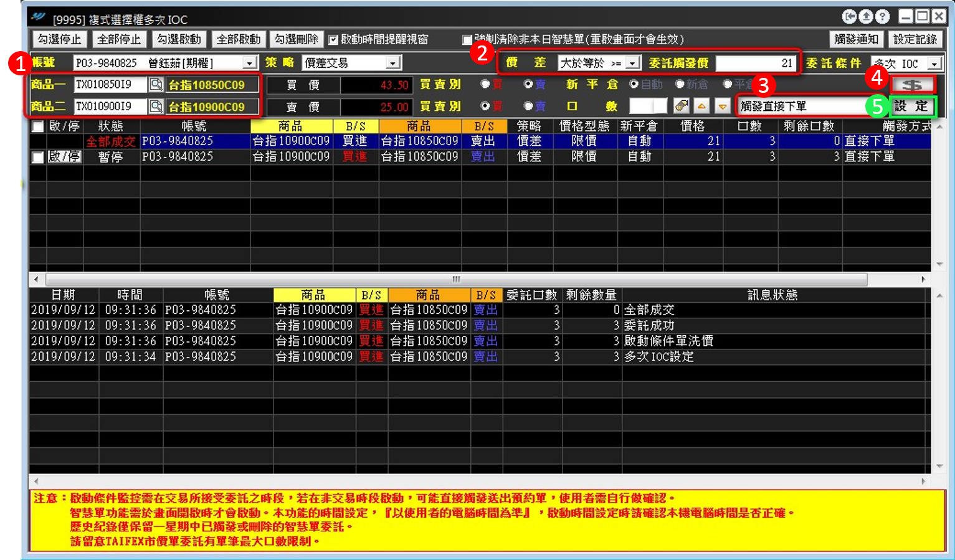Image resolution: width=955 pixels, height=560 pixels.
Task: Click log table vertical scroll up arrow
Action: [939, 295]
